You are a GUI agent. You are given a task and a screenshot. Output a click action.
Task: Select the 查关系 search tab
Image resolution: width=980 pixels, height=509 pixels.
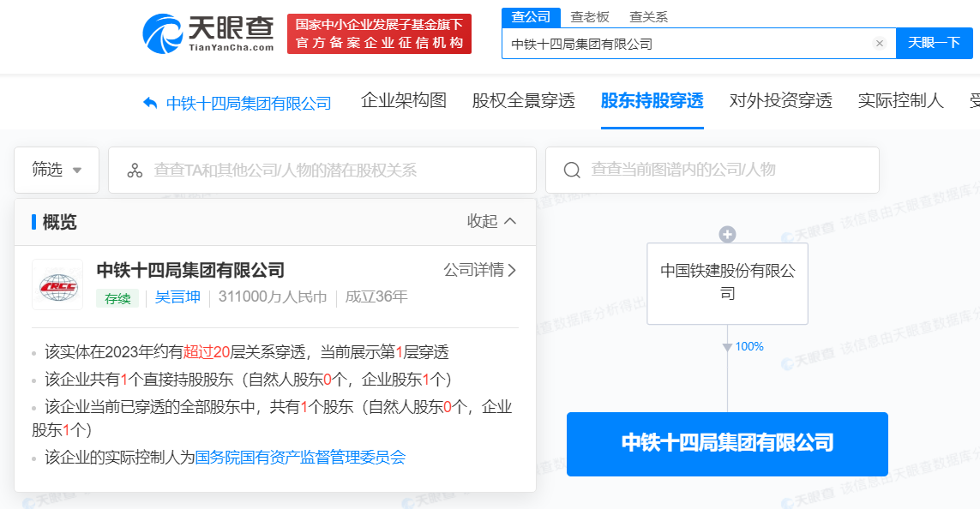click(648, 17)
